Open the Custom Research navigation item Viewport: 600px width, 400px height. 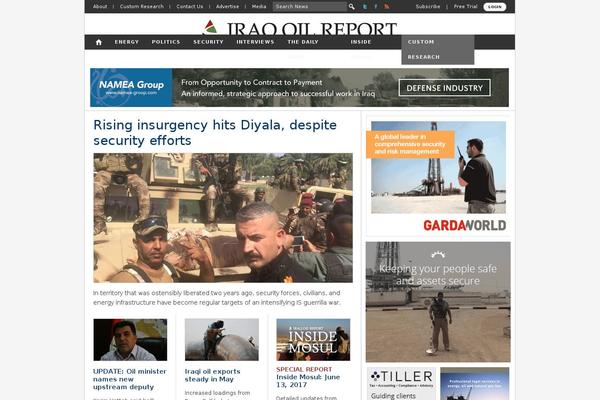[x=438, y=50]
